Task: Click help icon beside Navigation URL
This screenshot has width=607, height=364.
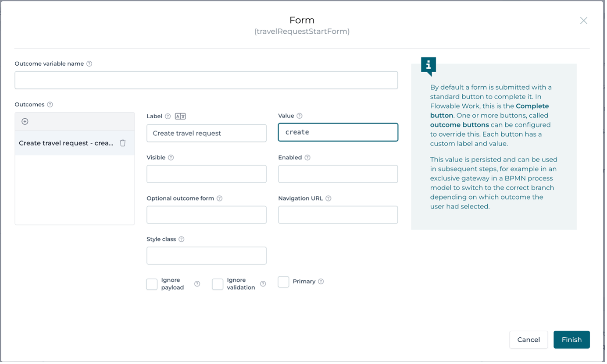Action: 328,198
